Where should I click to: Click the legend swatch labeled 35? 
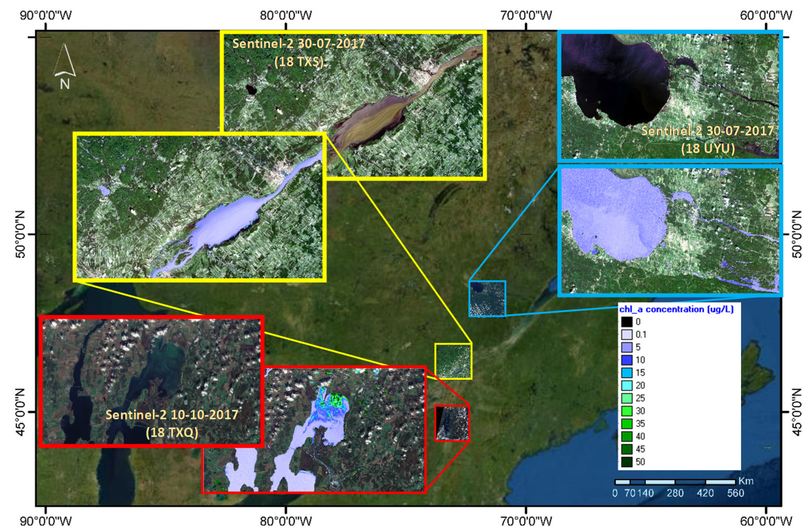tap(627, 424)
